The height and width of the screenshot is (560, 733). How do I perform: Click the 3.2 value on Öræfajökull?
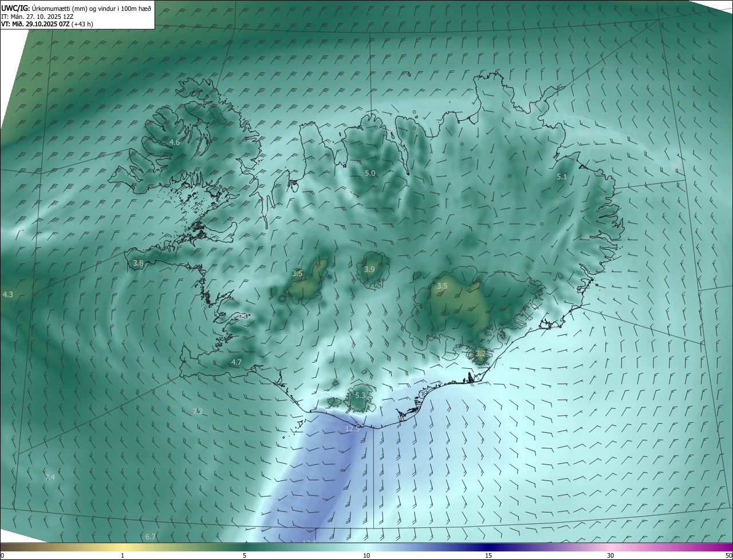click(480, 354)
